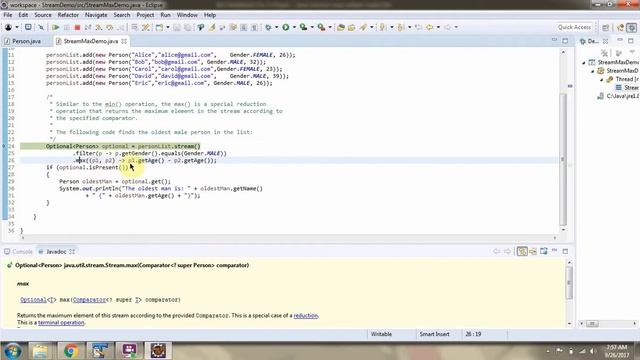Close the StreamMaxDemo.java editor tab
This screenshot has width=640, height=360.
(x=124, y=41)
